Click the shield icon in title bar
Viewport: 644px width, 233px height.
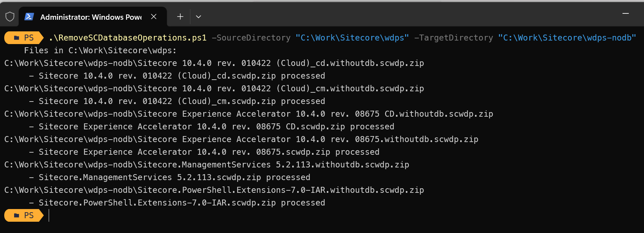coord(10,17)
